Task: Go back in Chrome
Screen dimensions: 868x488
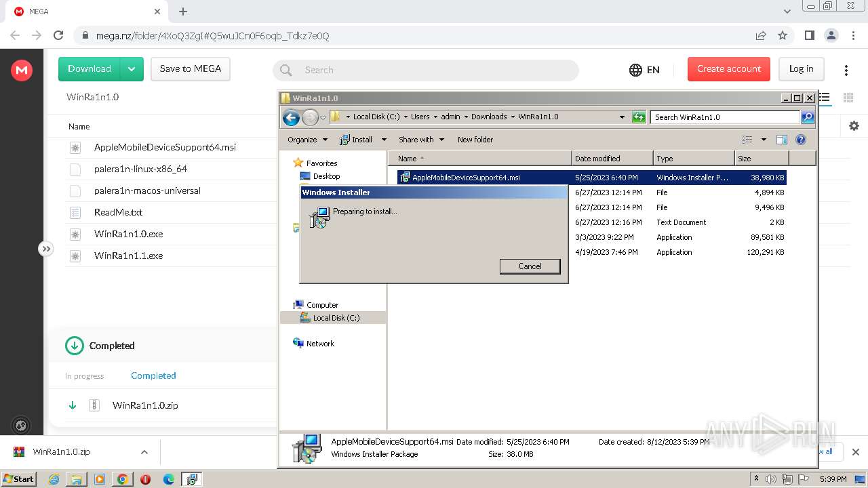Action: coord(15,35)
